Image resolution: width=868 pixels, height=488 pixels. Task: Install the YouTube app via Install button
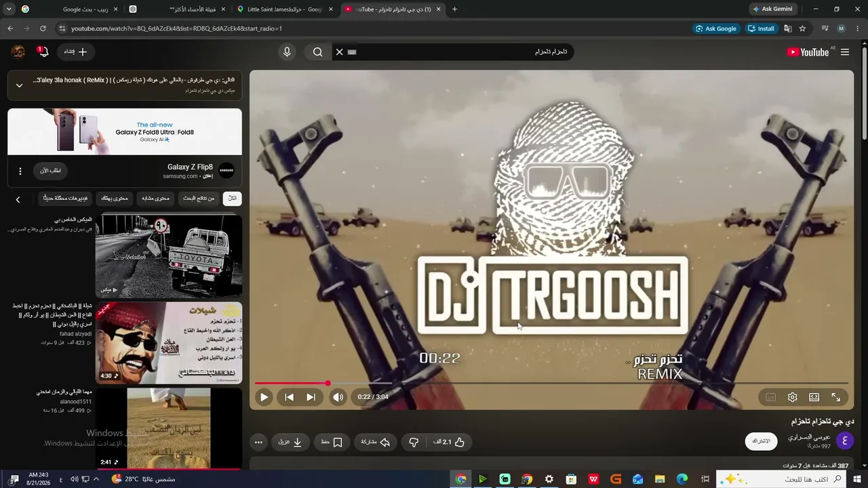pyautogui.click(x=761, y=28)
